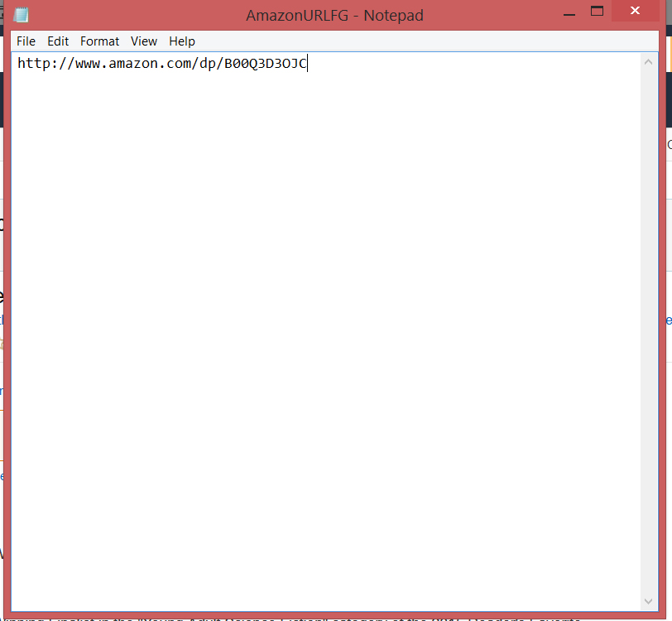The image size is (672, 621).
Task: Open the Help menu
Action: pyautogui.click(x=182, y=41)
